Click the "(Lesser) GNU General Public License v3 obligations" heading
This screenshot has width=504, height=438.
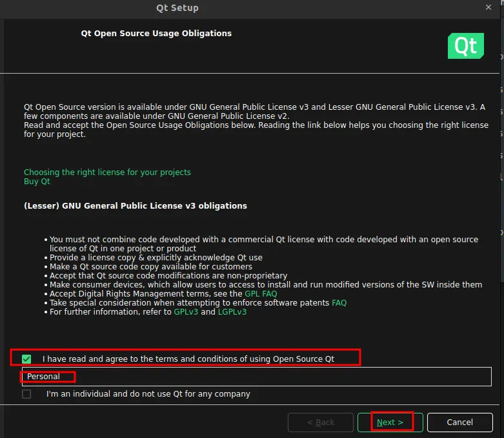tap(136, 206)
